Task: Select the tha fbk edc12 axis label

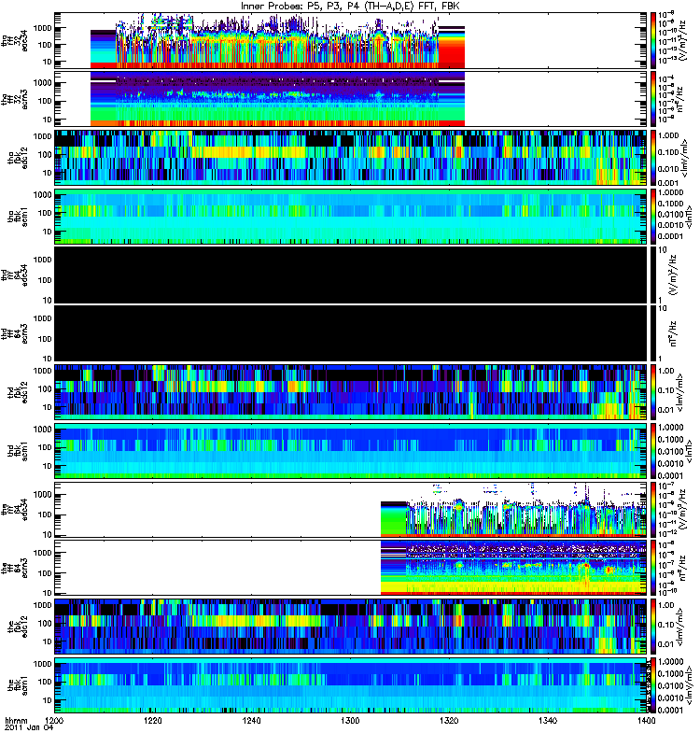Action: click(18, 158)
